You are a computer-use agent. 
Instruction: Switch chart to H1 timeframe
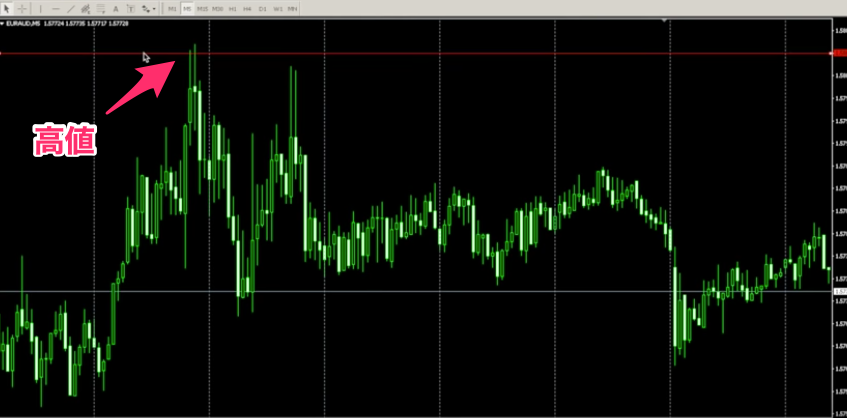pyautogui.click(x=232, y=9)
